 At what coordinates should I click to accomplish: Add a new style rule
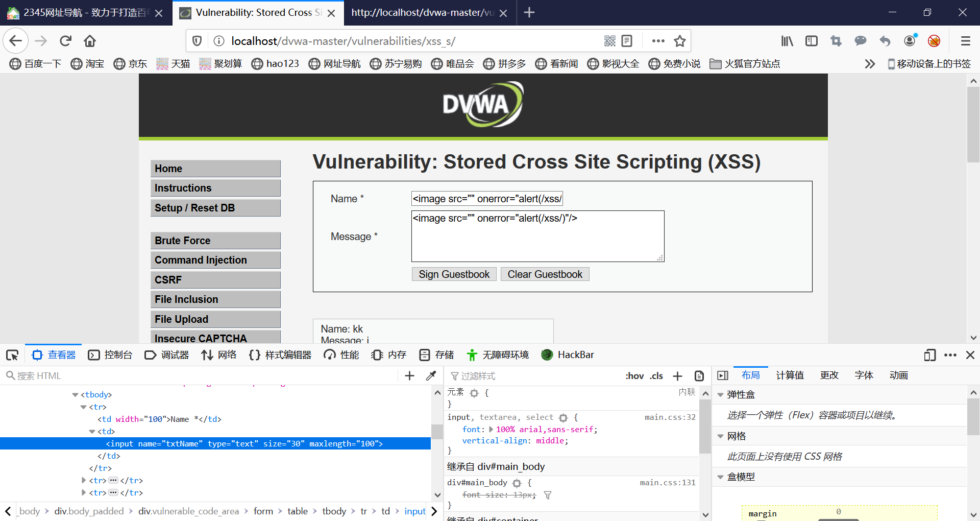point(677,376)
